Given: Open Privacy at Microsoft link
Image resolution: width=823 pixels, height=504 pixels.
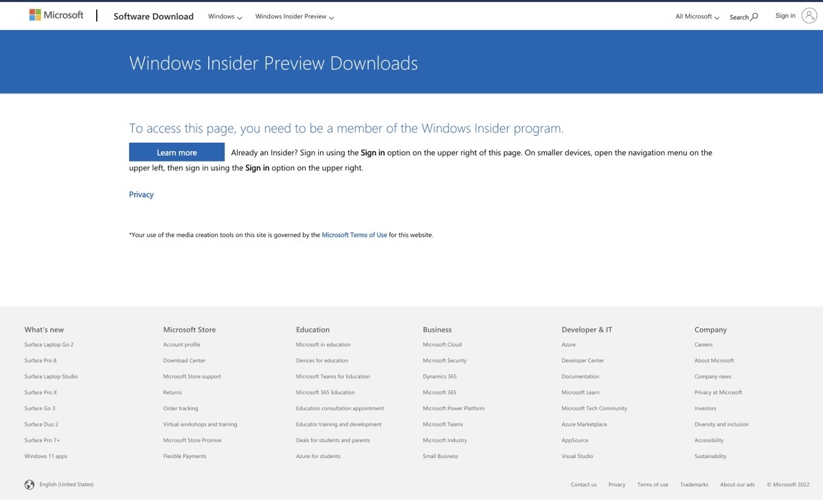Looking at the screenshot, I should click(x=718, y=392).
